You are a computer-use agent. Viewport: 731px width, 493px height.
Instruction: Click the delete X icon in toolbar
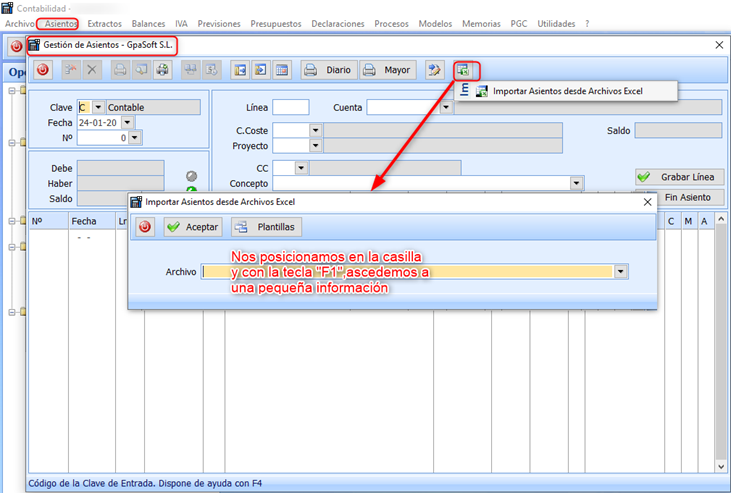coord(92,70)
